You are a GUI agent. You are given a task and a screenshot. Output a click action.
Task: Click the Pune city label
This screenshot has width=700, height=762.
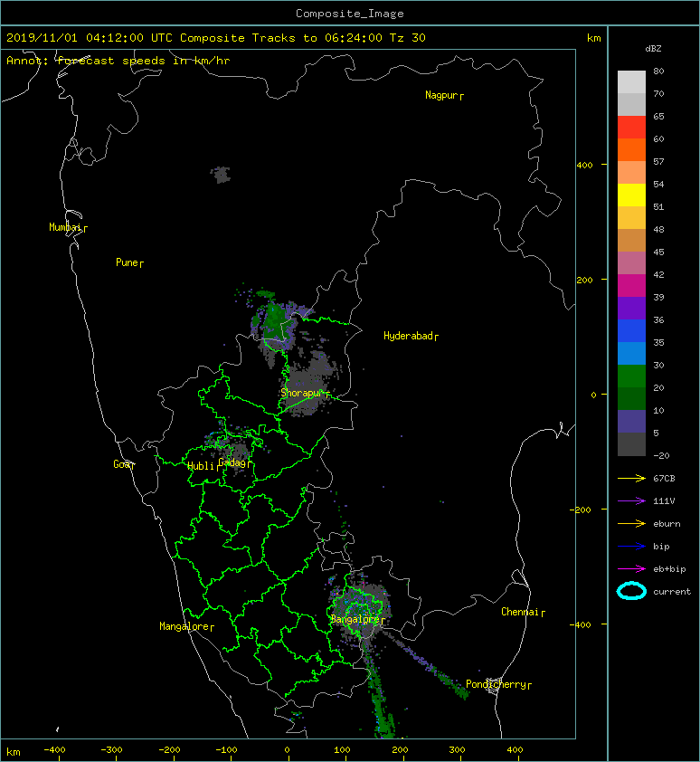click(x=127, y=262)
